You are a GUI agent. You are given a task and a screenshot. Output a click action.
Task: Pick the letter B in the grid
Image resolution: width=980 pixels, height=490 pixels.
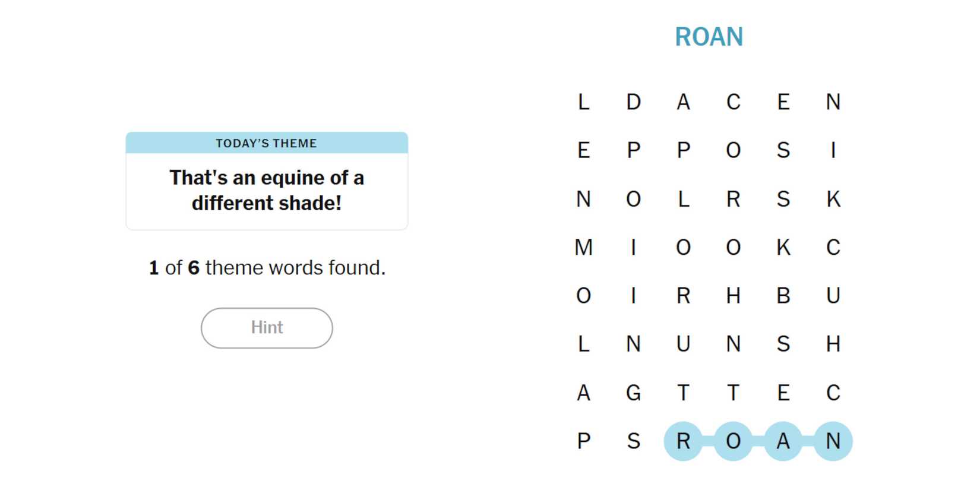pos(783,296)
